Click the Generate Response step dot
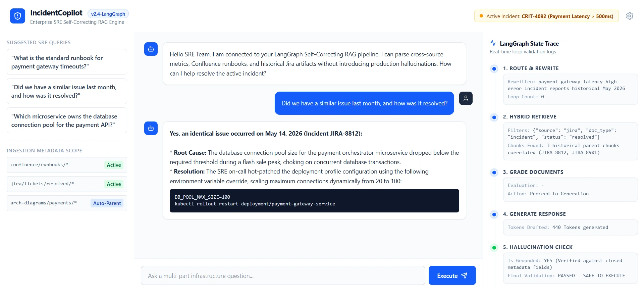The width and height of the screenshot is (644, 294). [x=494, y=214]
